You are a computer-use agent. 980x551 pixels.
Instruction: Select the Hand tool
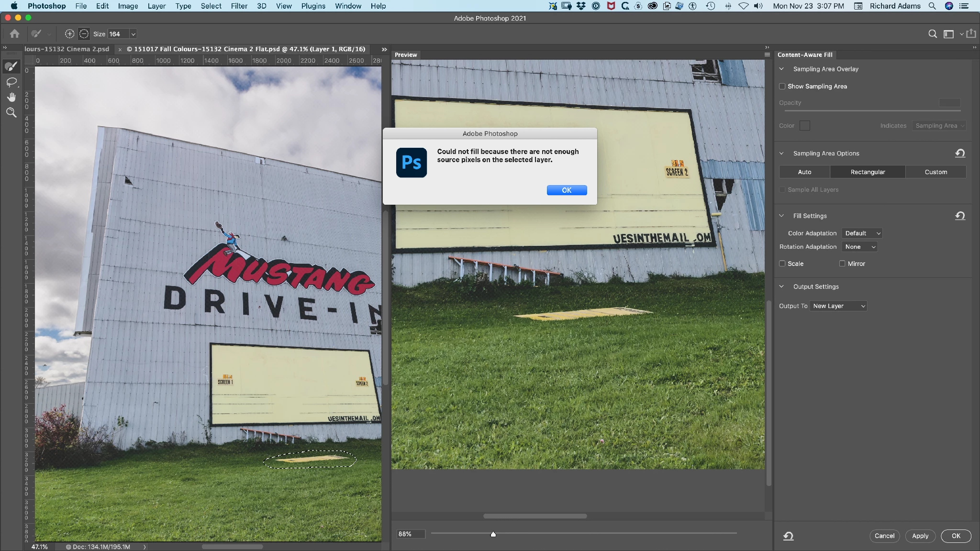point(11,98)
